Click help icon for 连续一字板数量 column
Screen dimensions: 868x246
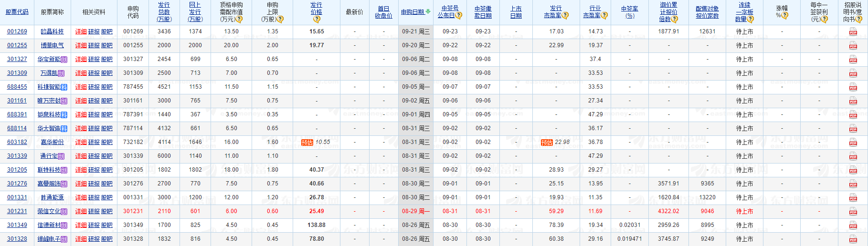[751, 20]
